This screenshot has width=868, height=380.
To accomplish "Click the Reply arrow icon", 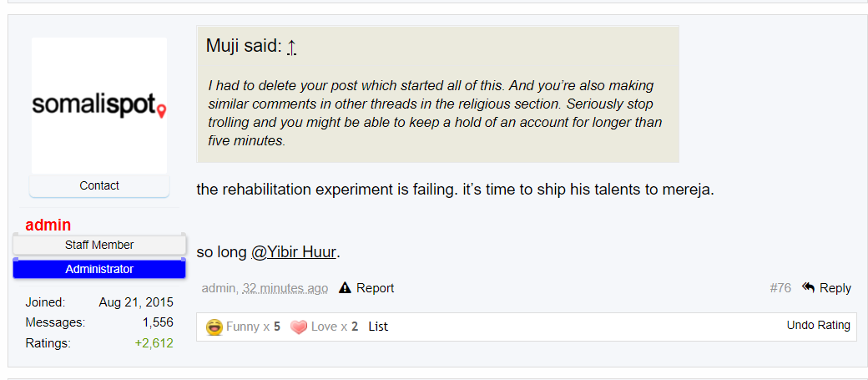I will click(x=808, y=287).
